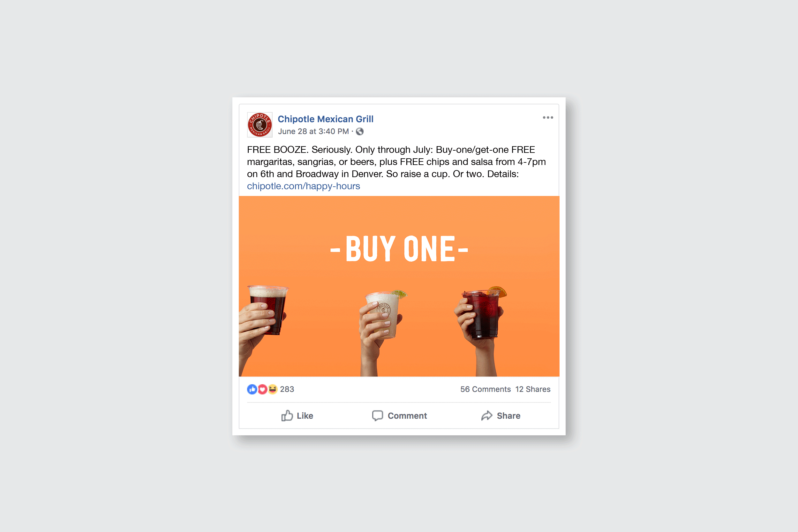This screenshot has width=798, height=532.
Task: View the 12 Shares list
Action: (x=533, y=389)
